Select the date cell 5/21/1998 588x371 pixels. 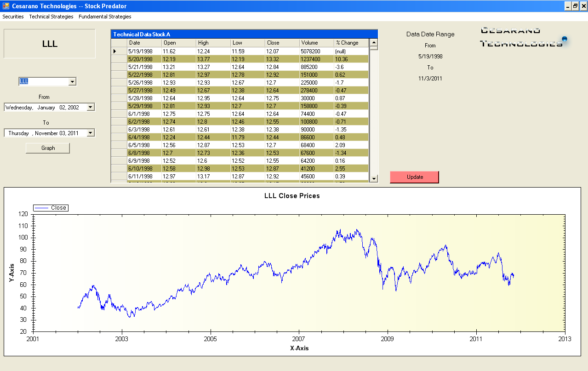(x=144, y=67)
